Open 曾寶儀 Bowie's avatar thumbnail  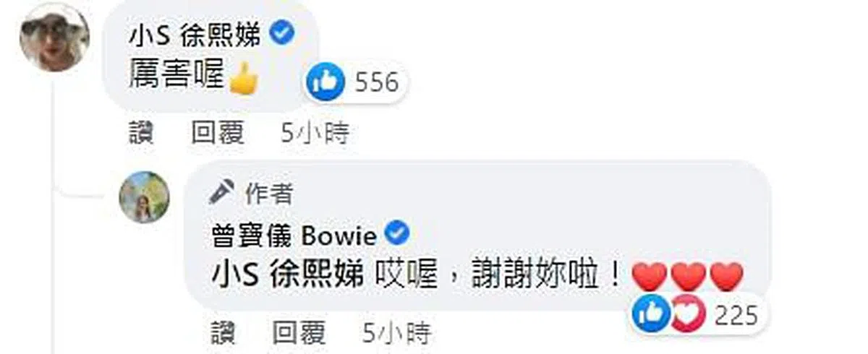144,197
